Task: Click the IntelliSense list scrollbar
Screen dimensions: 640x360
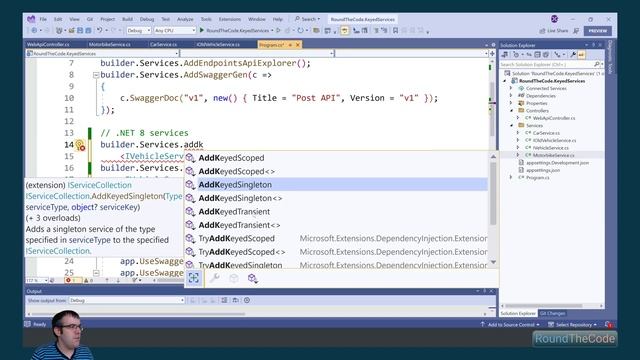Action: coord(493,194)
